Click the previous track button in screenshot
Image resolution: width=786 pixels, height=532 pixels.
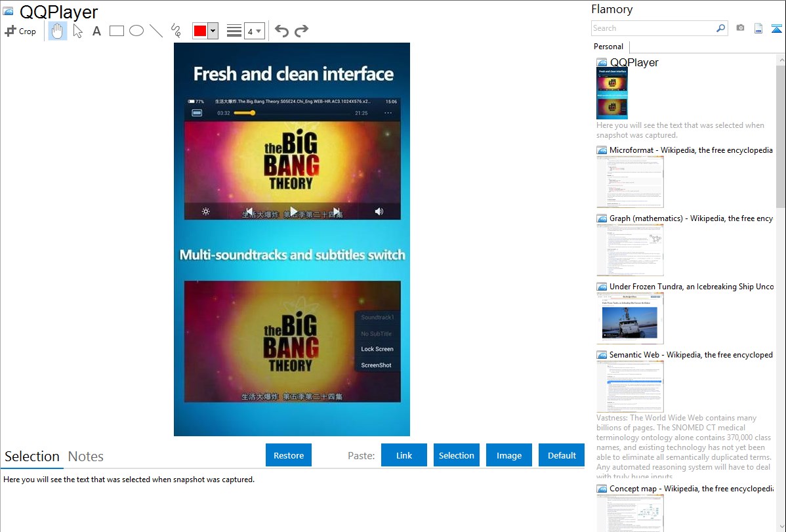point(249,211)
